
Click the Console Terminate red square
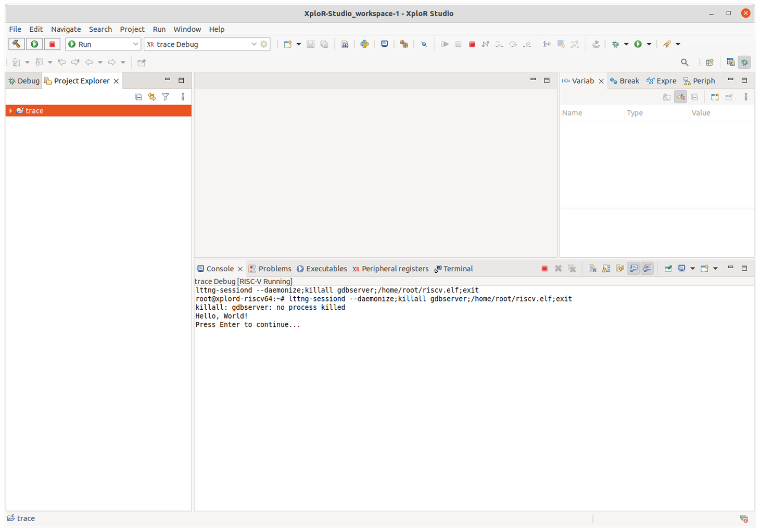544,269
